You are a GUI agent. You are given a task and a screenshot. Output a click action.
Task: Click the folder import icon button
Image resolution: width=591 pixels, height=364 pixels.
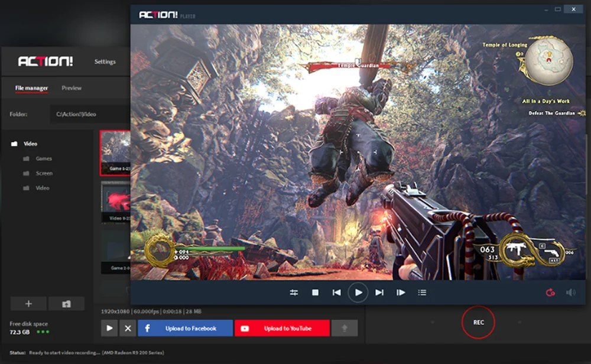(x=66, y=304)
